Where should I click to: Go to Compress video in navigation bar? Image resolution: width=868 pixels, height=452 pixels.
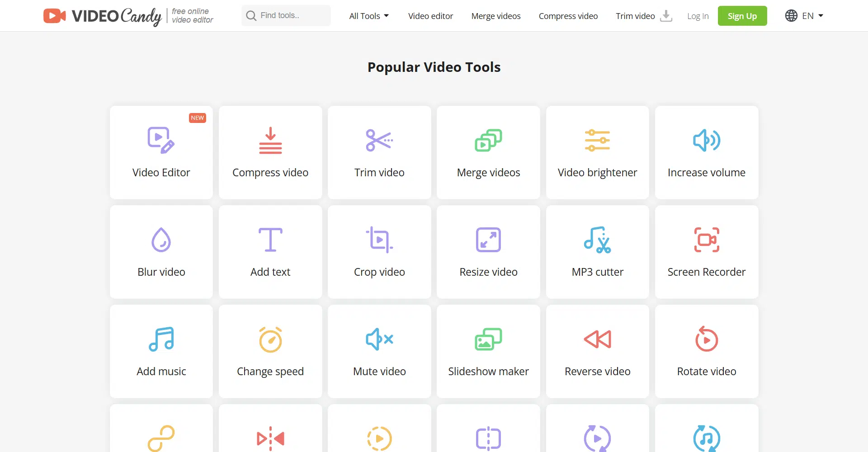(x=568, y=16)
